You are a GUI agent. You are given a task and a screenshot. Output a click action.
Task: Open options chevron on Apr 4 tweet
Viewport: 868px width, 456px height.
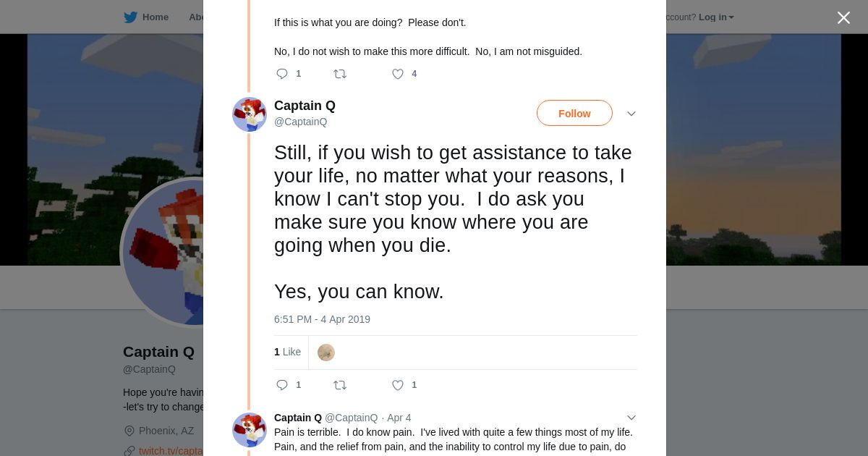tap(631, 418)
